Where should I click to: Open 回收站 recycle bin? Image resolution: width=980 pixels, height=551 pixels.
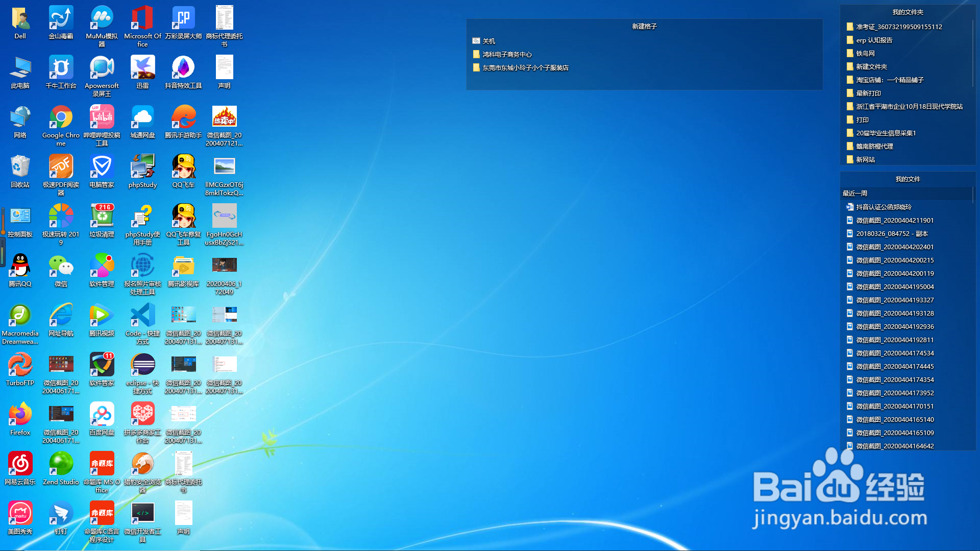(20, 167)
